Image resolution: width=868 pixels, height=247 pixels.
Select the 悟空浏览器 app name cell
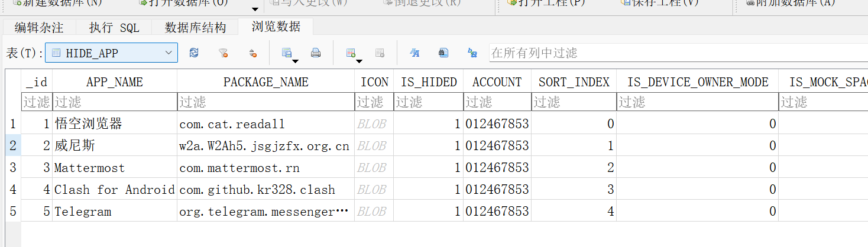click(115, 124)
